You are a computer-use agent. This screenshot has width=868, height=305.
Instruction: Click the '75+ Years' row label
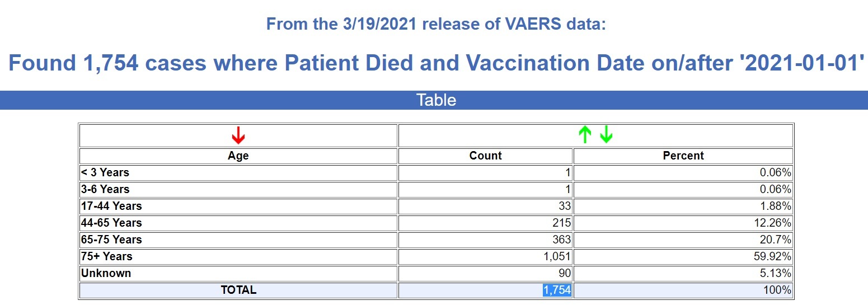click(x=107, y=256)
